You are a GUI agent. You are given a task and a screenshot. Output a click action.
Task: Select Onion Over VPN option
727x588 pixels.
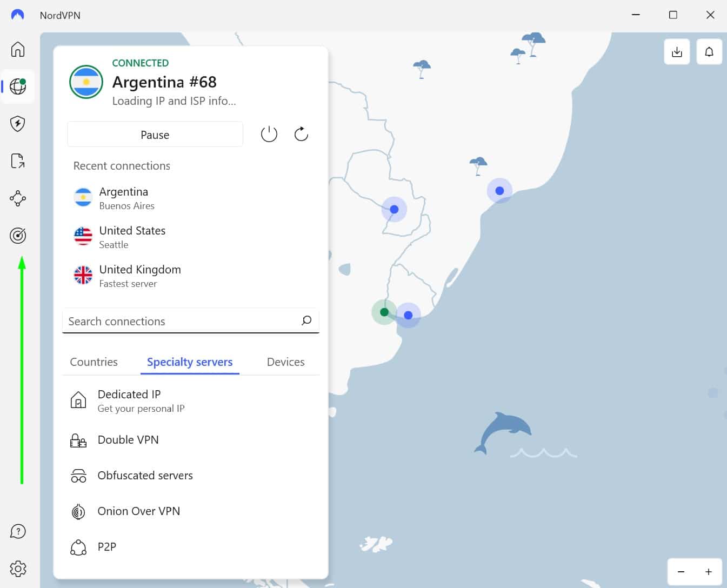pyautogui.click(x=190, y=511)
